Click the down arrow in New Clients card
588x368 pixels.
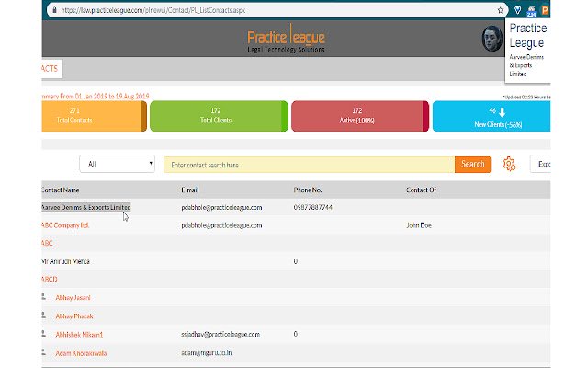click(503, 111)
